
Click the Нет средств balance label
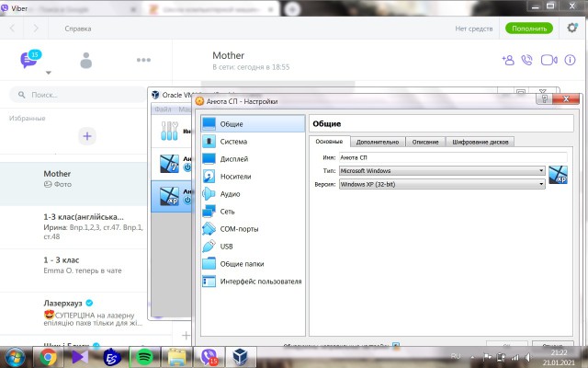coord(474,29)
